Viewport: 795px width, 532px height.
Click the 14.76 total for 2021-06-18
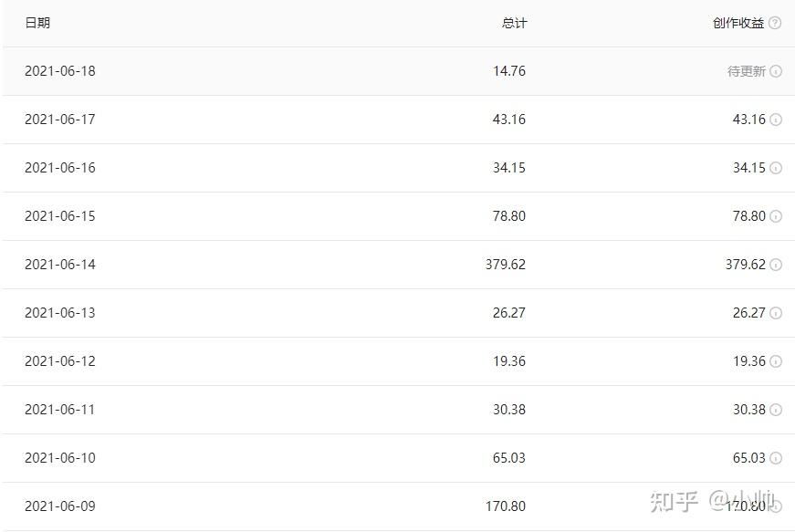pos(509,71)
